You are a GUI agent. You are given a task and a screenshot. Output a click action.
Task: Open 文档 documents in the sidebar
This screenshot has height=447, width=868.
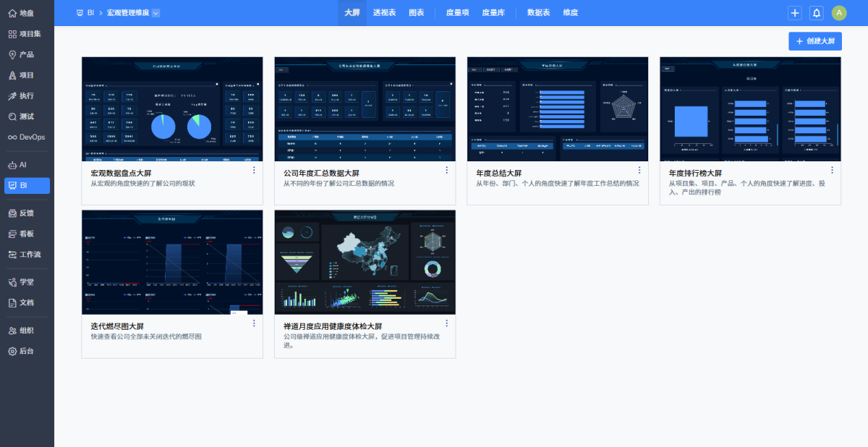pos(27,302)
